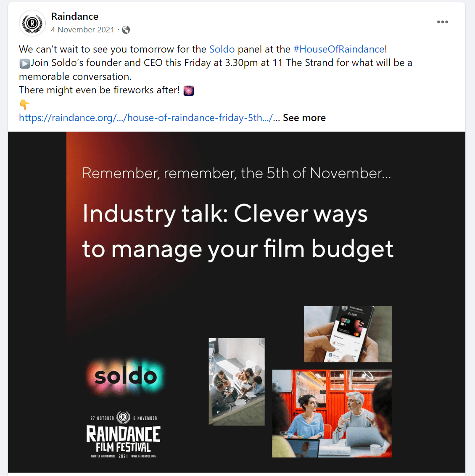Follow the Soldo page mention link

(222, 49)
